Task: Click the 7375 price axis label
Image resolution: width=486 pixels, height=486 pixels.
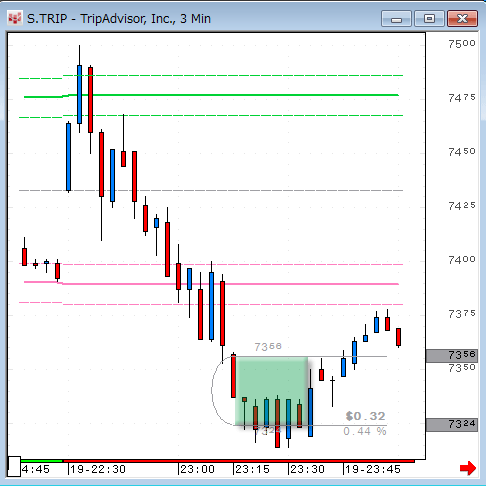Action: point(462,314)
